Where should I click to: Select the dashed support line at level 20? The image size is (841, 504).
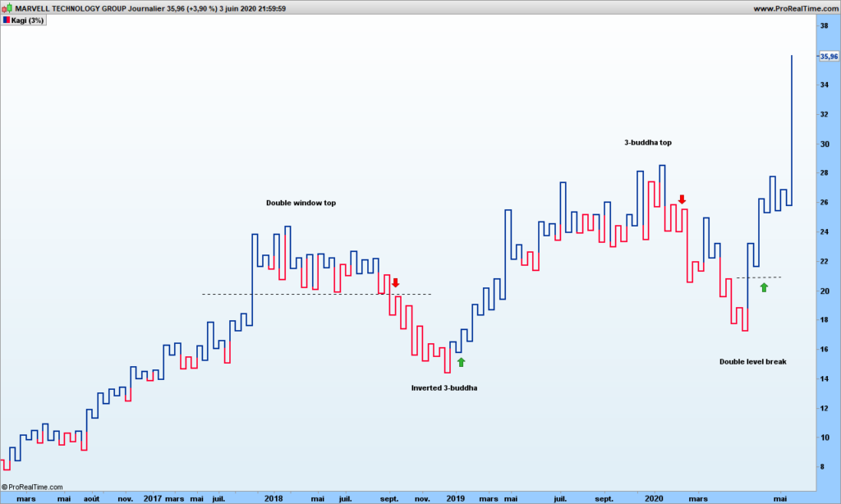[316, 295]
